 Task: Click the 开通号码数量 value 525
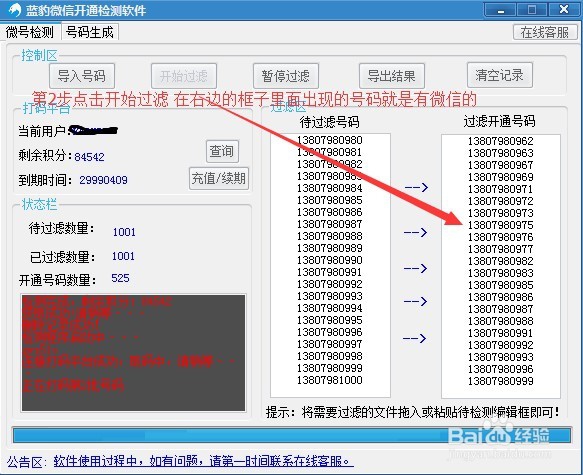(120, 278)
